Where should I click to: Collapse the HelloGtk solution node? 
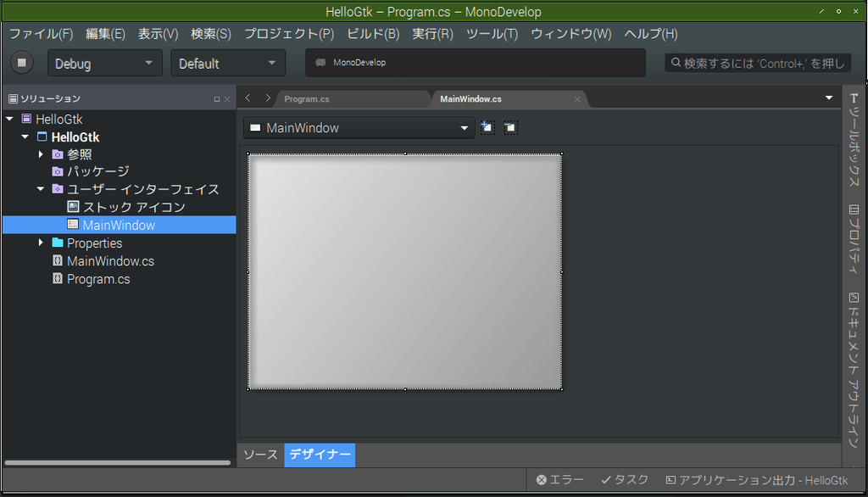9,119
